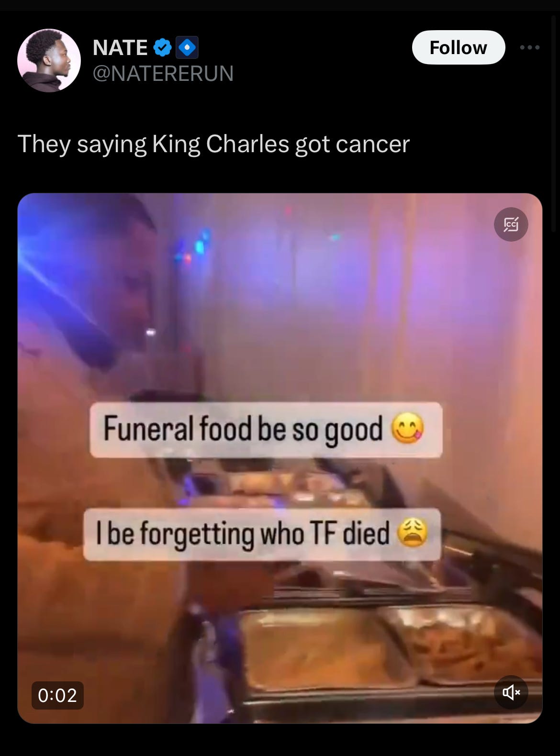
Task: Open the three-dot more options menu
Action: (530, 47)
